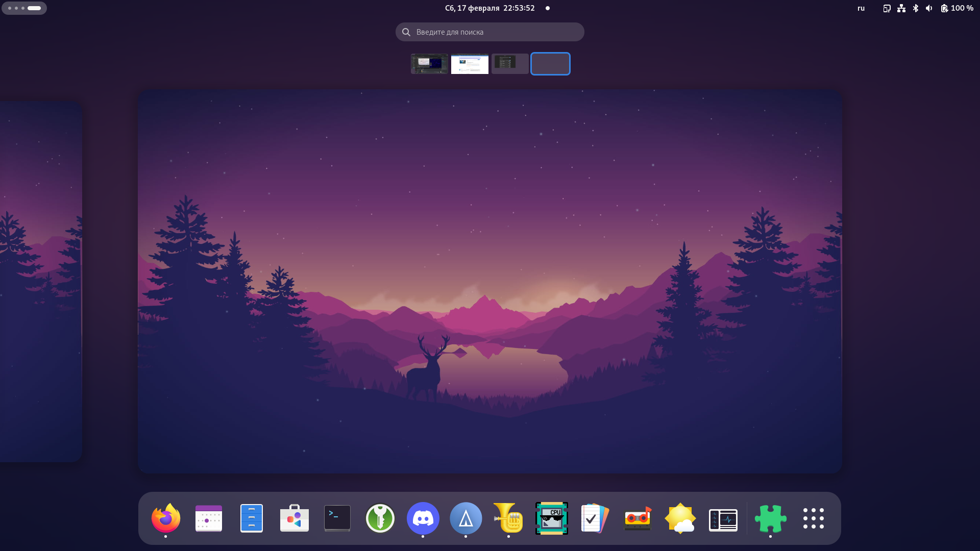Open the blue triangle app icon in dock
The height and width of the screenshot is (551, 980).
pos(466,518)
